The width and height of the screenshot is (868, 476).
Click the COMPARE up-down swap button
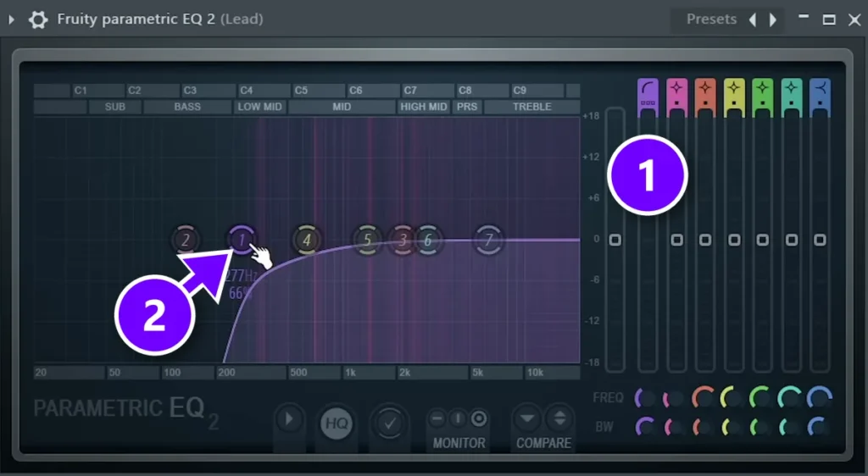tap(559, 418)
